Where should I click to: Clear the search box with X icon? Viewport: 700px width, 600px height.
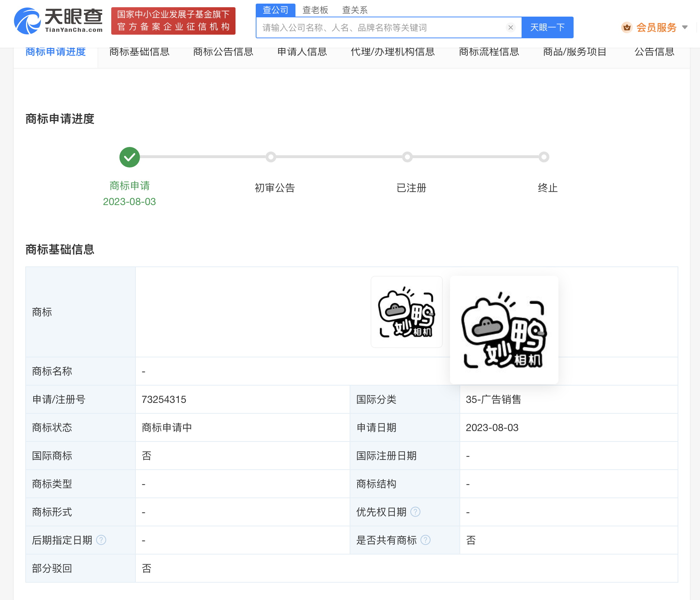510,27
